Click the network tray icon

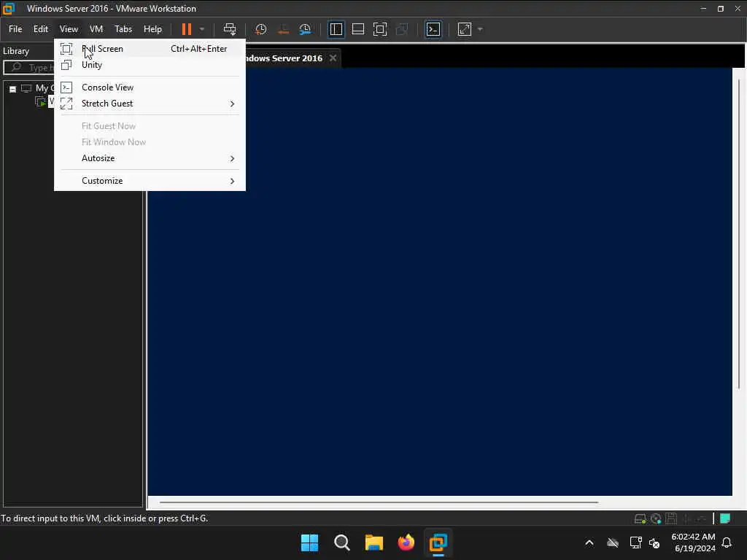[x=635, y=542]
